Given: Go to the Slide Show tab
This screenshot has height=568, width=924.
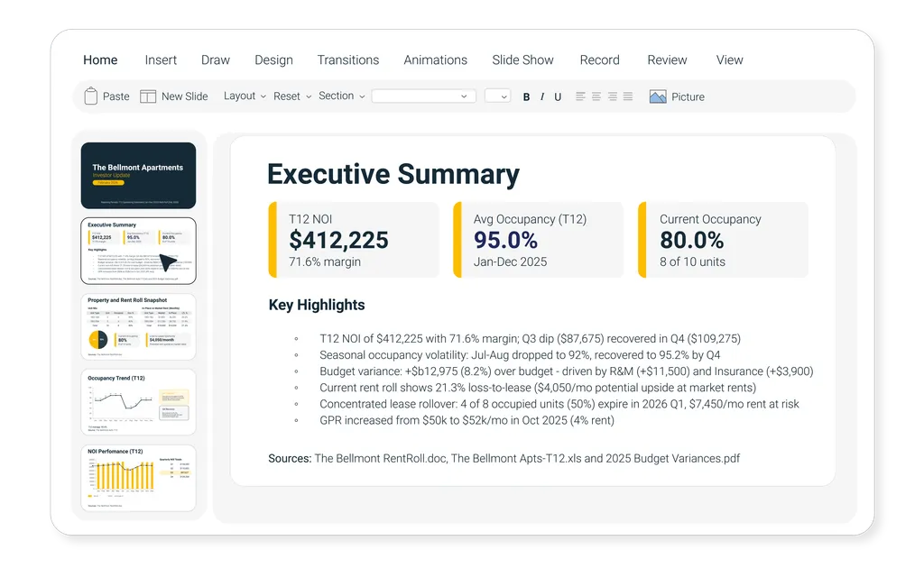Looking at the screenshot, I should [x=522, y=60].
